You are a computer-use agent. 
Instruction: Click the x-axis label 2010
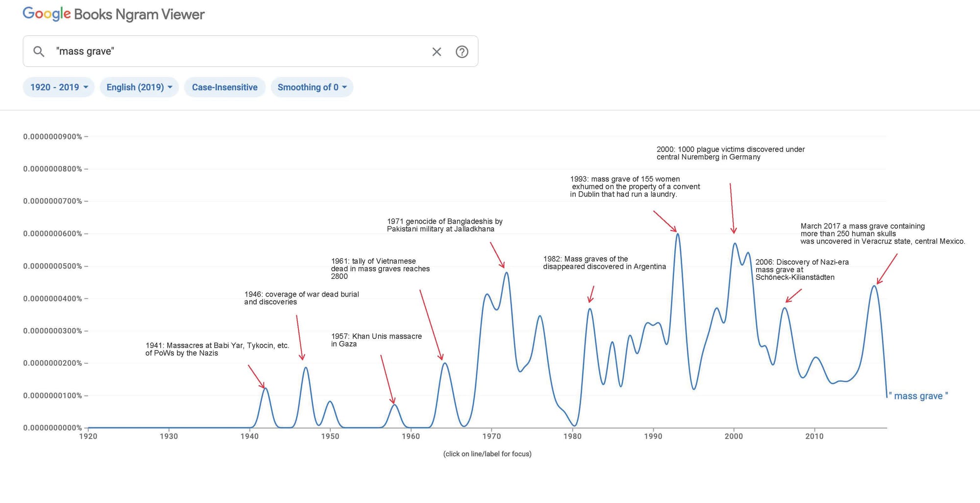[x=814, y=436]
